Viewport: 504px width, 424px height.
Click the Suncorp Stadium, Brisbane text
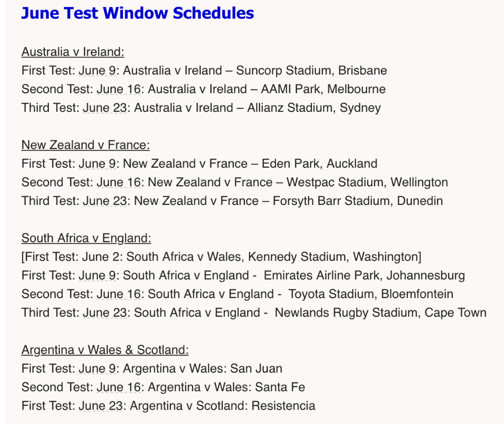(311, 70)
